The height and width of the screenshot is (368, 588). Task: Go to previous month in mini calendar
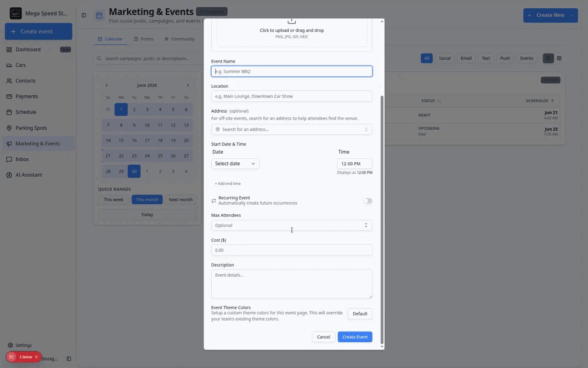pyautogui.click(x=107, y=85)
